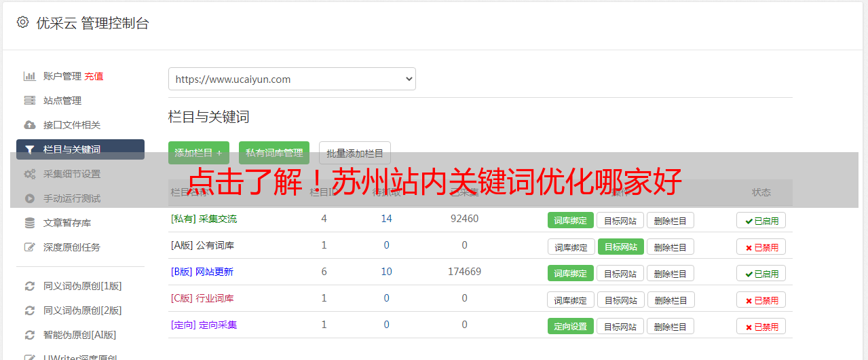Click the server icon for 站点管理
868x360 pixels.
(29, 101)
